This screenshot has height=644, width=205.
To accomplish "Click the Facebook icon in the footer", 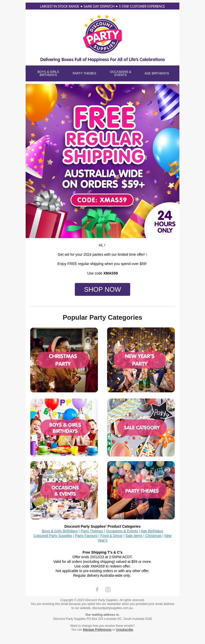I will (x=97, y=590).
